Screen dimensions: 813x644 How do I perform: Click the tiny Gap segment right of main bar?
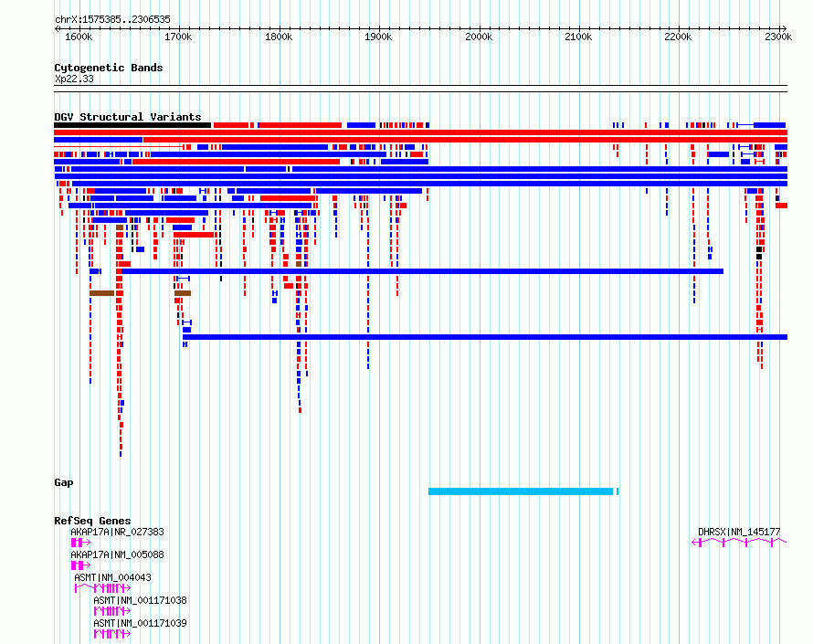pyautogui.click(x=617, y=491)
